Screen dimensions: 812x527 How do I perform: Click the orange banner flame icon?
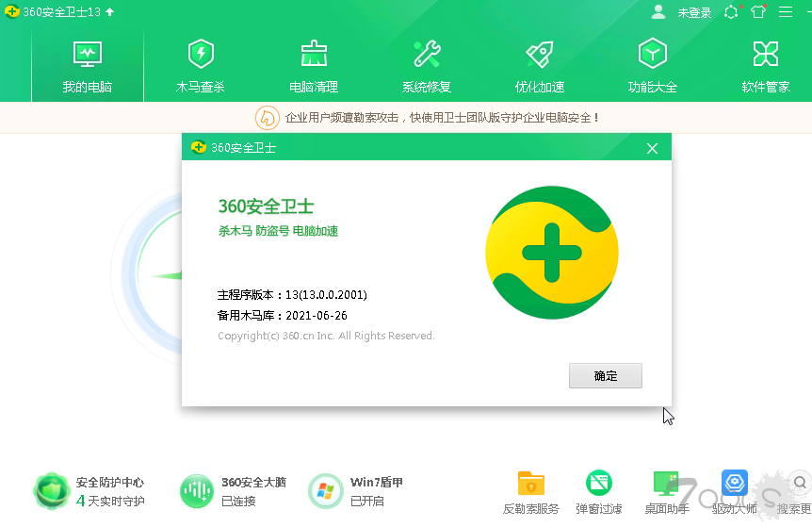point(268,118)
